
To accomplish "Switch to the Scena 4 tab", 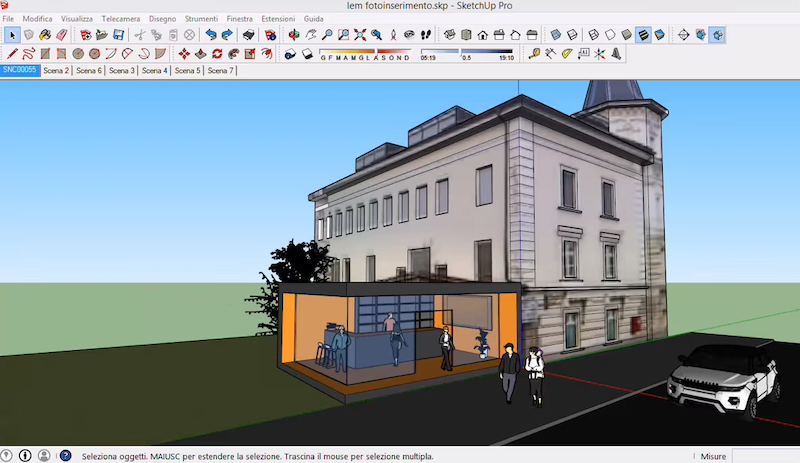I will pyautogui.click(x=154, y=71).
